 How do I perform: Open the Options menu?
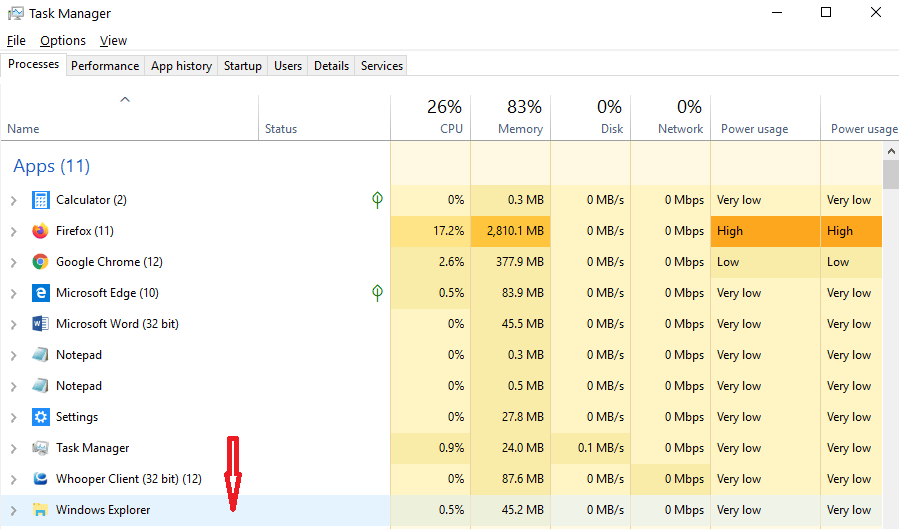click(x=63, y=41)
